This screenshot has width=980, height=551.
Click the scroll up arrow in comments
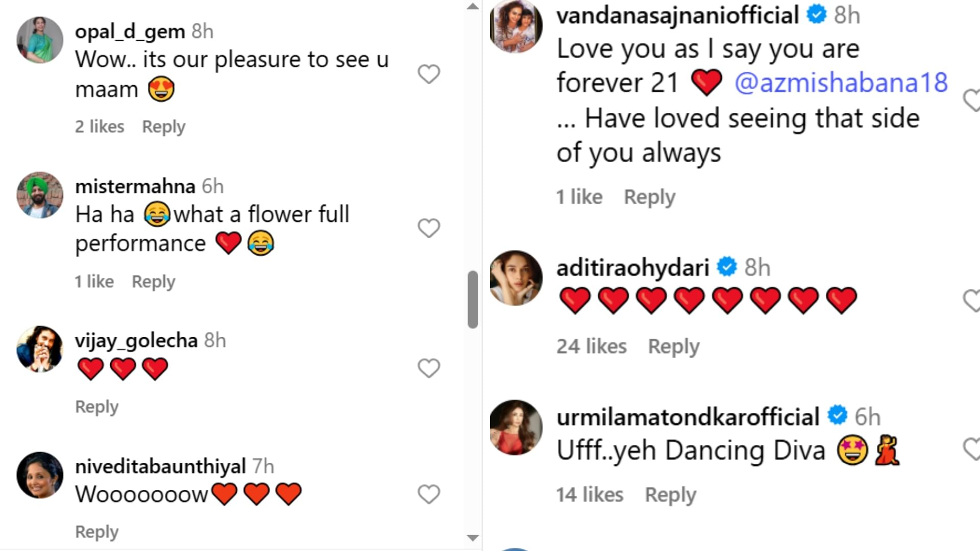click(473, 7)
